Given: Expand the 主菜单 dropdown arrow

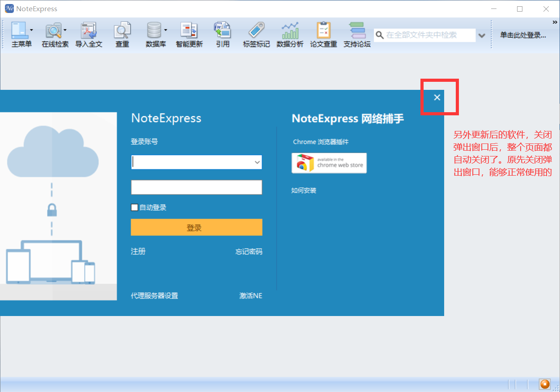Looking at the screenshot, I should click(31, 30).
